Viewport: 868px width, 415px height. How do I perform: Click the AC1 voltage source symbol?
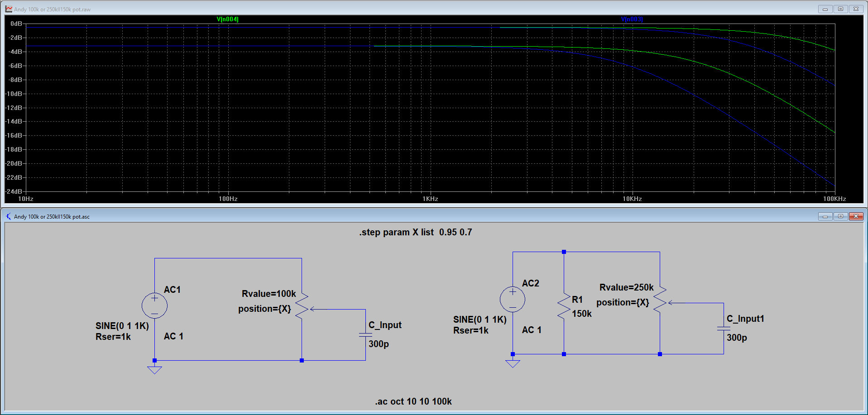(154, 305)
